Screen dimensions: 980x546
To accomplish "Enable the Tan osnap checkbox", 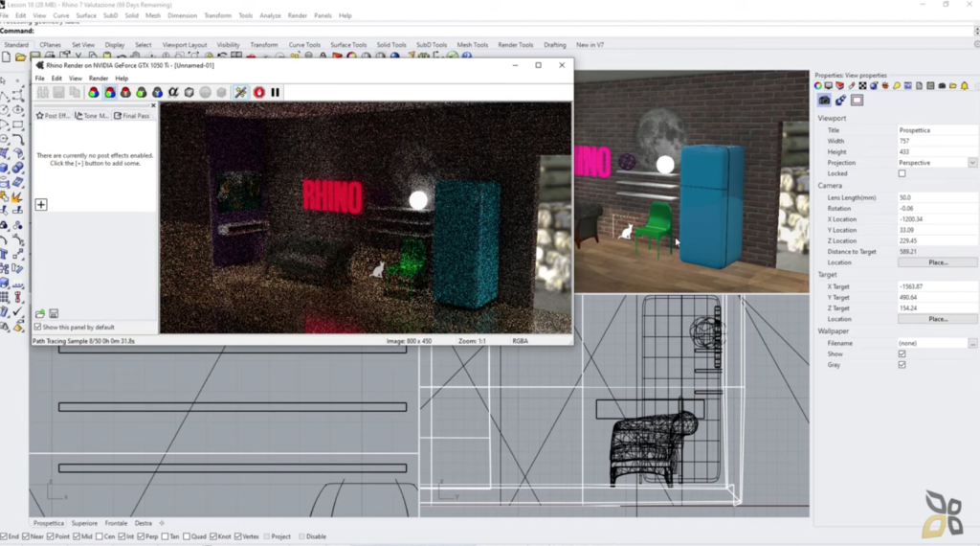I will pyautogui.click(x=165, y=536).
